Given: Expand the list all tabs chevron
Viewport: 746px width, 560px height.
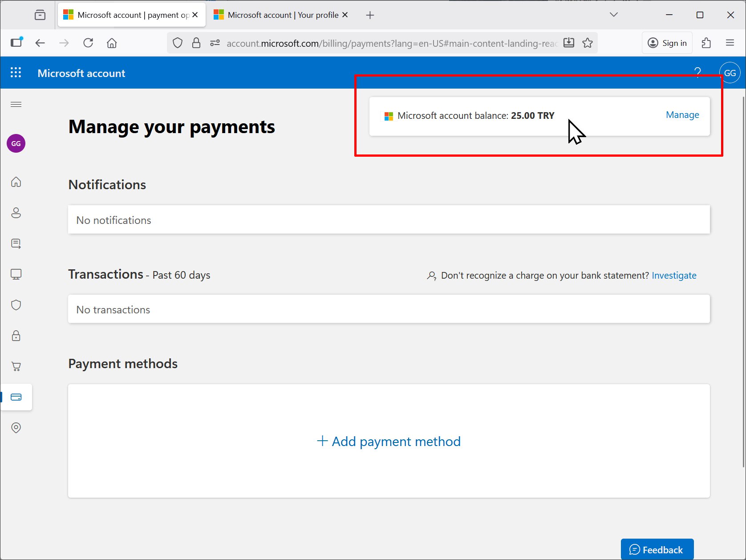Looking at the screenshot, I should coord(614,15).
